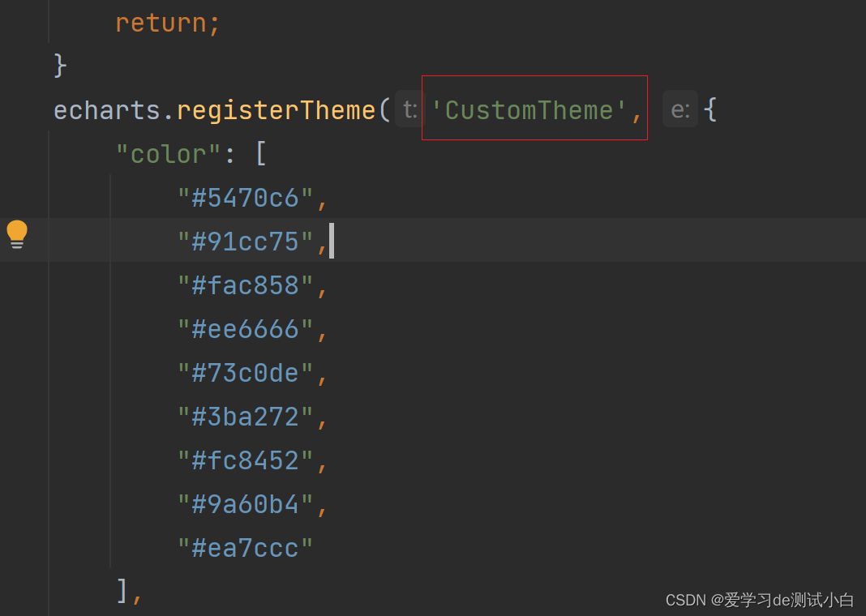
Task: Place cursor in 'CustomTheme' string
Action: coord(529,110)
